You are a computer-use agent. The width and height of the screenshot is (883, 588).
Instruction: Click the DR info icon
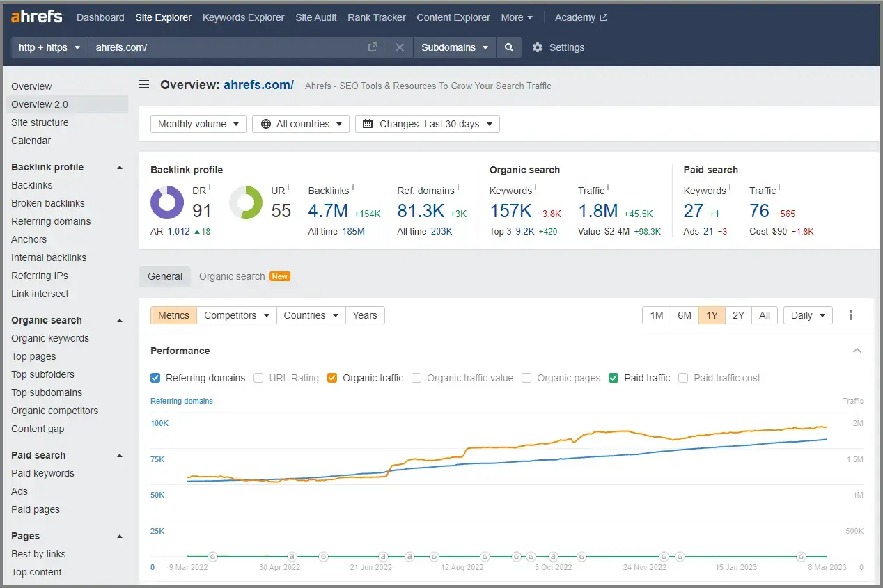click(x=210, y=188)
